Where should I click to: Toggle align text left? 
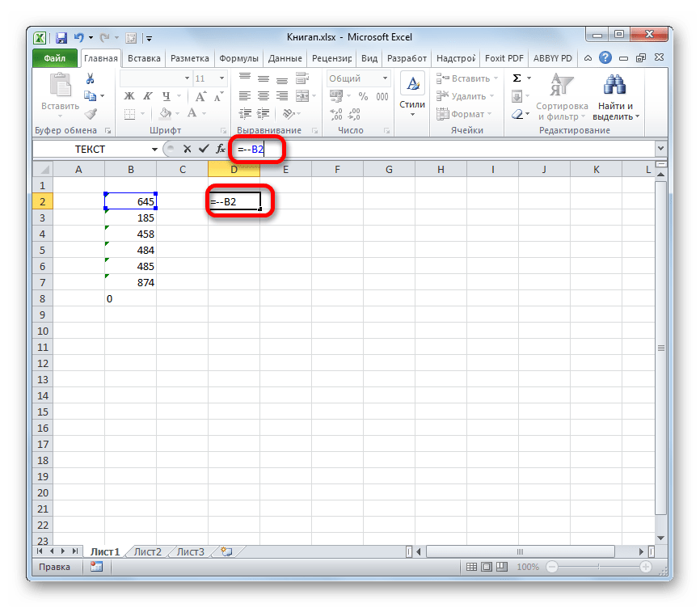(245, 96)
